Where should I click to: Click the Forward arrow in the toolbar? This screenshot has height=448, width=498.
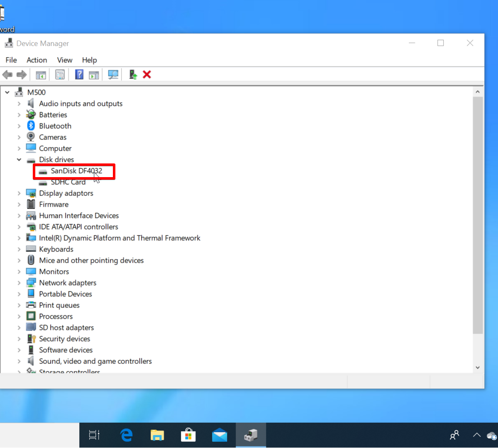(x=22, y=75)
